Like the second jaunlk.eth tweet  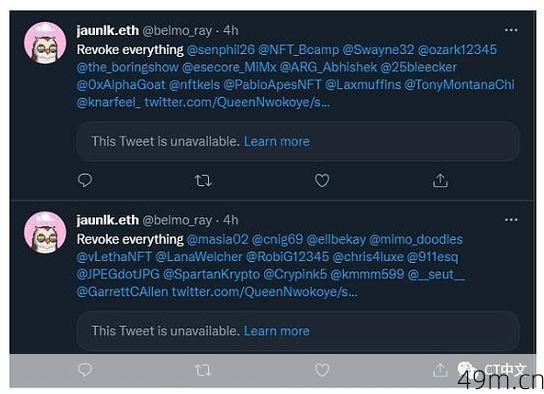322,370
